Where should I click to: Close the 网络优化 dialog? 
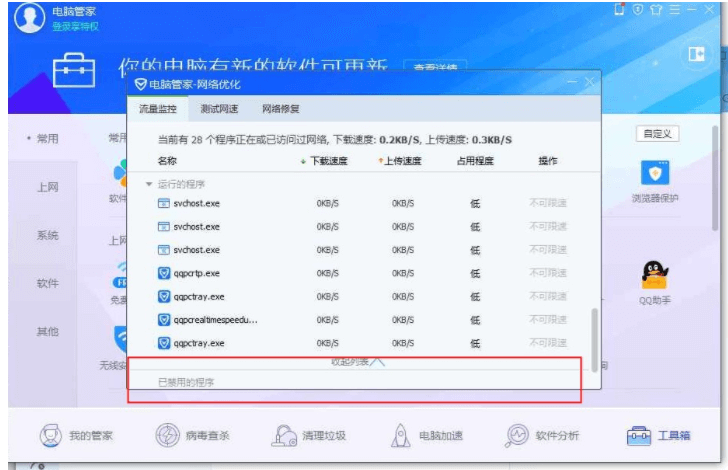pyautogui.click(x=590, y=82)
